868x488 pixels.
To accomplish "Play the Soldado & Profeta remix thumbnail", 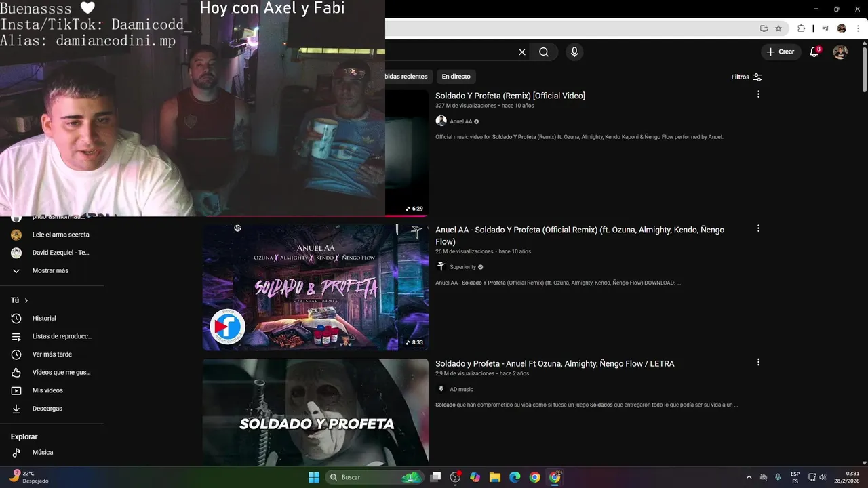I will tap(315, 287).
